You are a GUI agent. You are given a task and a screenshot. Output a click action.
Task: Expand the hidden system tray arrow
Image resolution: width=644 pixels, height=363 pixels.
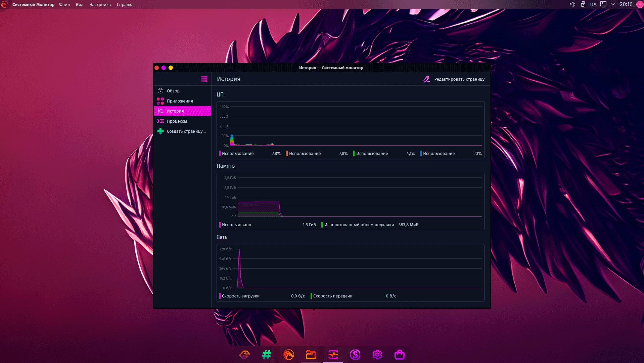point(613,5)
